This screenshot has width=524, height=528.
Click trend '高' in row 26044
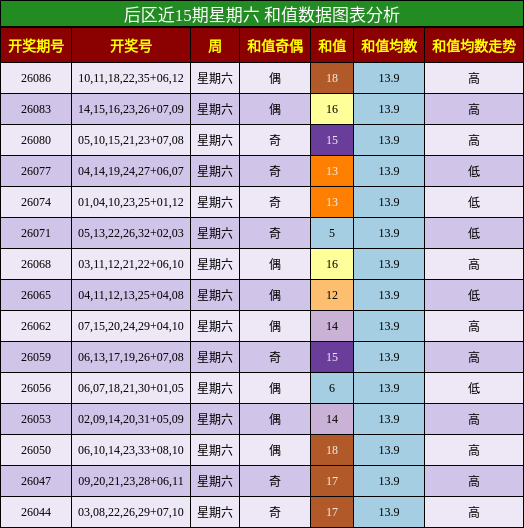[x=474, y=512]
